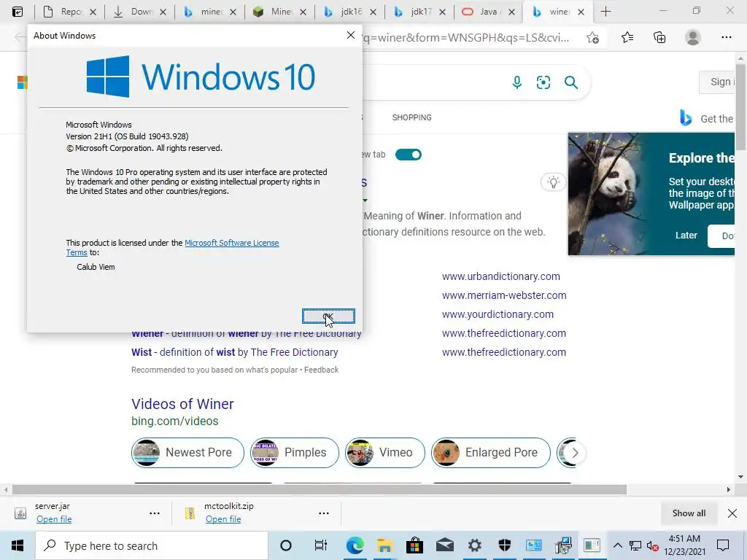The image size is (747, 560).
Task: Open Microsoft Store from the taskbar
Action: (415, 545)
